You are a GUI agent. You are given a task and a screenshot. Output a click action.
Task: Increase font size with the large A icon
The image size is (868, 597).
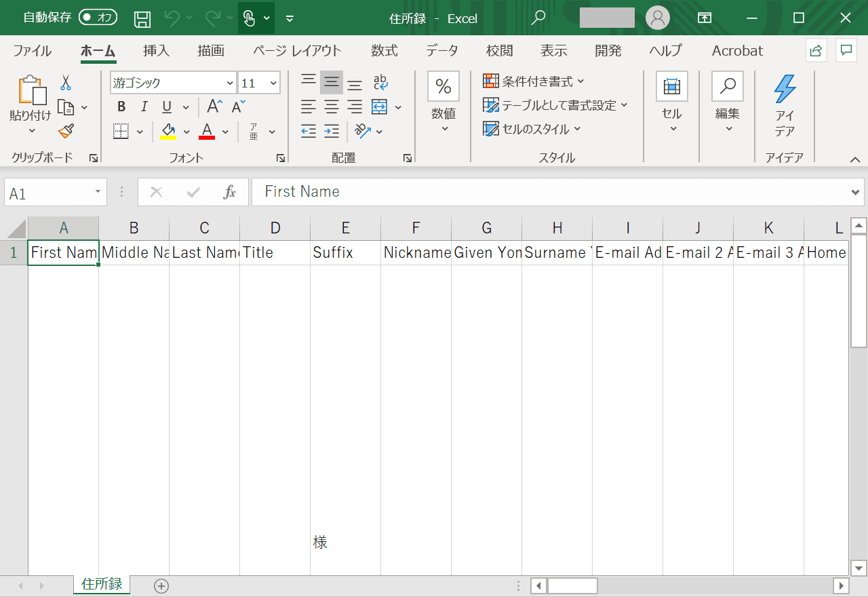tap(214, 107)
